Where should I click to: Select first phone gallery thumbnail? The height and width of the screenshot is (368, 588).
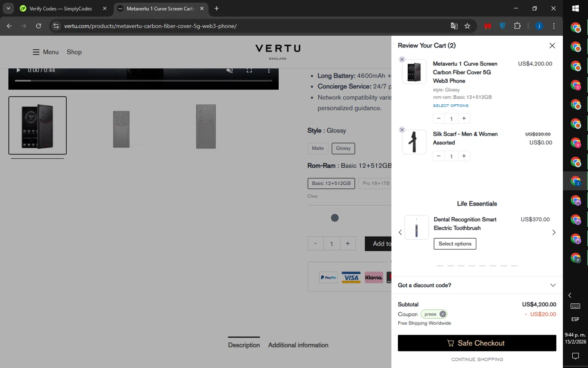click(38, 126)
